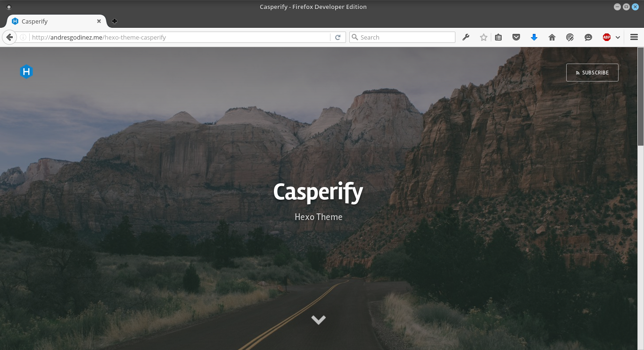Open a new browser tab

tap(114, 21)
